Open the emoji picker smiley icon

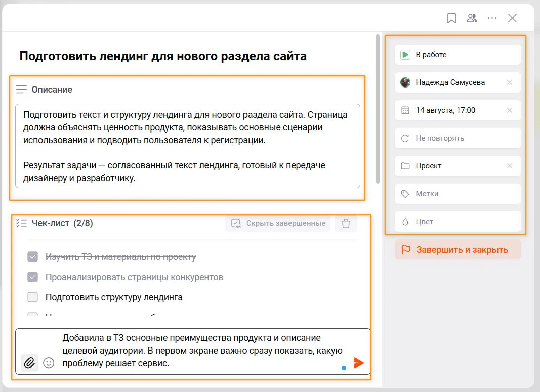click(49, 363)
